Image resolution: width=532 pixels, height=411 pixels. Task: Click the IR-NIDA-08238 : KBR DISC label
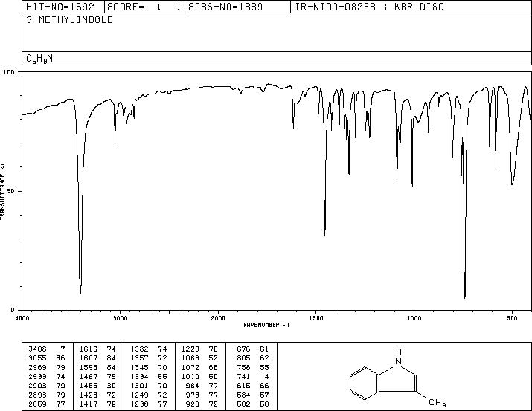369,7
